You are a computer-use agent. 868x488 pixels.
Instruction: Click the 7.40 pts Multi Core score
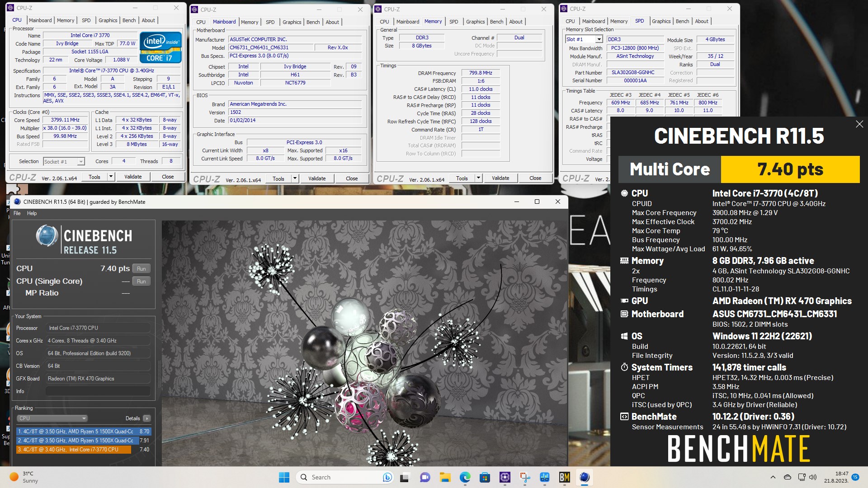pos(790,169)
